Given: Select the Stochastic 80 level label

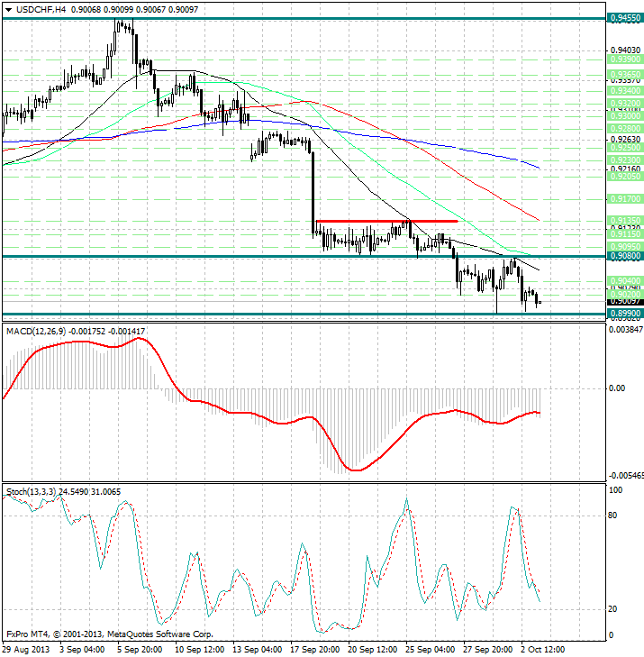Looking at the screenshot, I should (x=612, y=516).
